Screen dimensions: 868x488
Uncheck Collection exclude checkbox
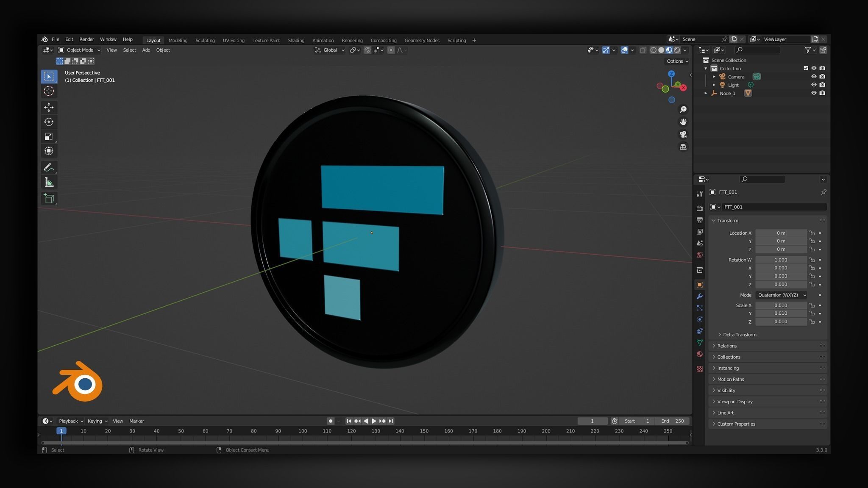click(806, 68)
